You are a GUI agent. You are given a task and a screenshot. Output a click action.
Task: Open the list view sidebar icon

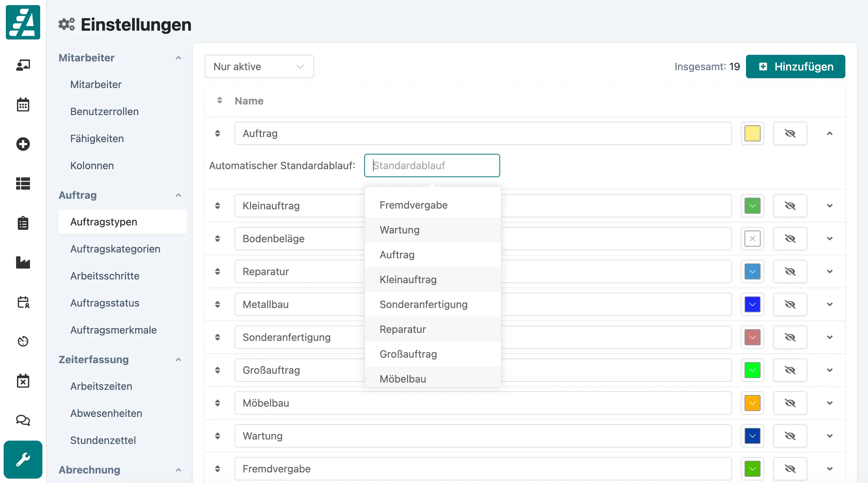[x=23, y=183]
